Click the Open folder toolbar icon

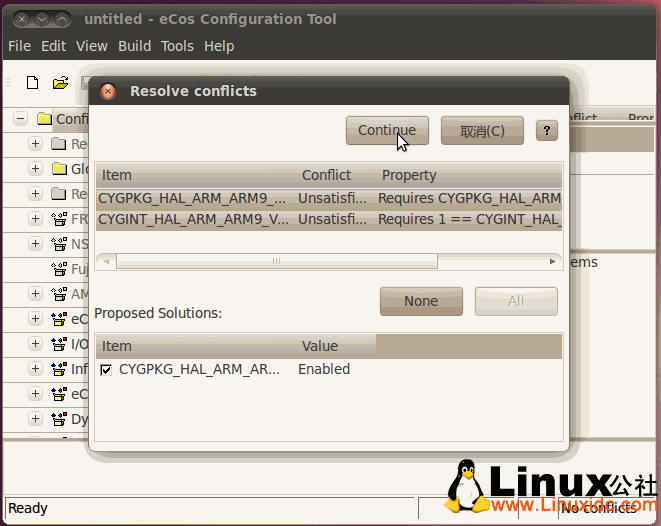coord(60,83)
